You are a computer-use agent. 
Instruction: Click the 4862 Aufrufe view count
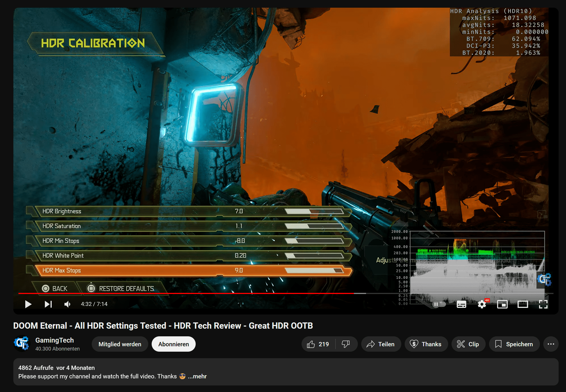(x=36, y=368)
